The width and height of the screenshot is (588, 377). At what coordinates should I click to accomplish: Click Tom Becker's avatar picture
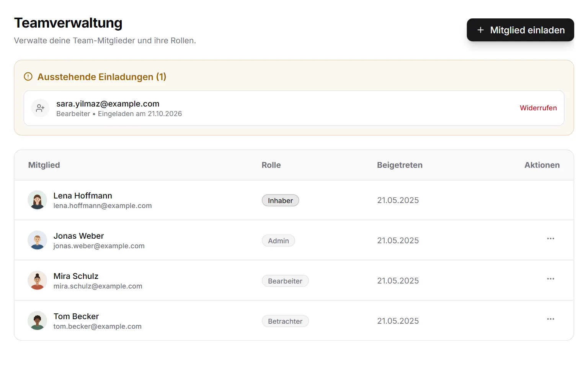38,321
